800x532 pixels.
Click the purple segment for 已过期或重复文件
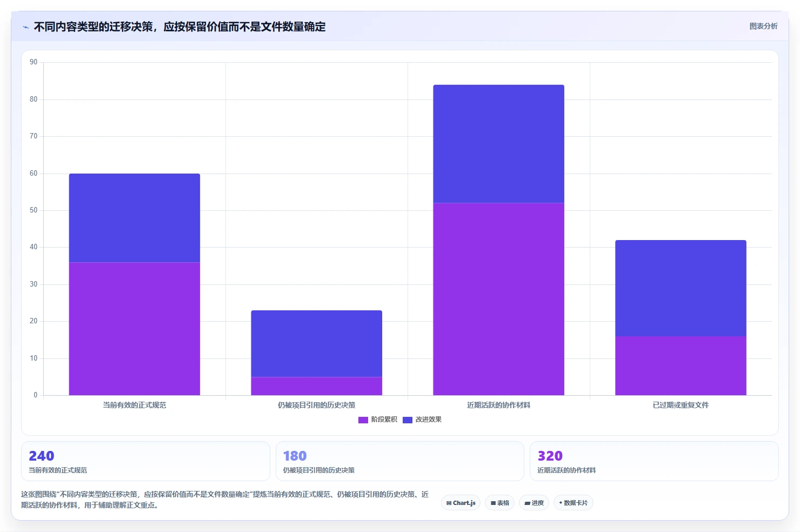681,365
